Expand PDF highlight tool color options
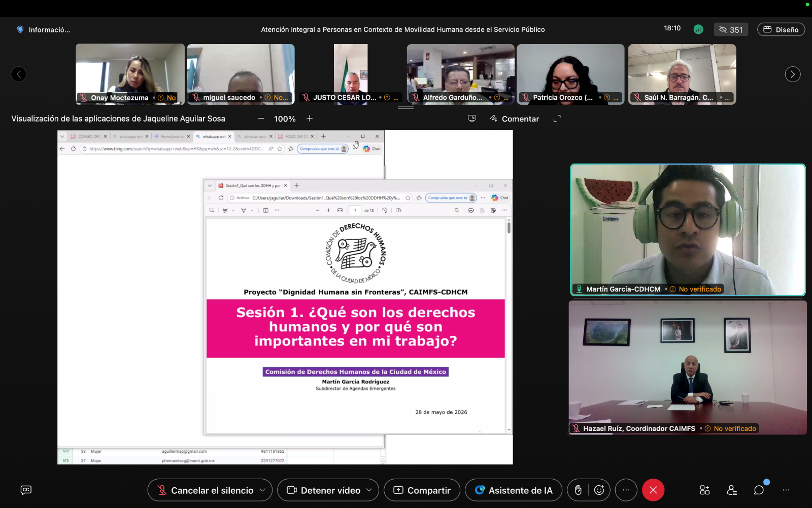Image resolution: width=812 pixels, height=508 pixels. click(233, 211)
